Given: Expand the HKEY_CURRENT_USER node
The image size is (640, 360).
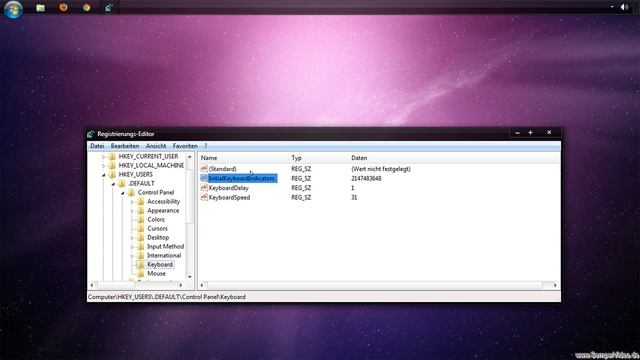Looking at the screenshot, I should tap(104, 157).
